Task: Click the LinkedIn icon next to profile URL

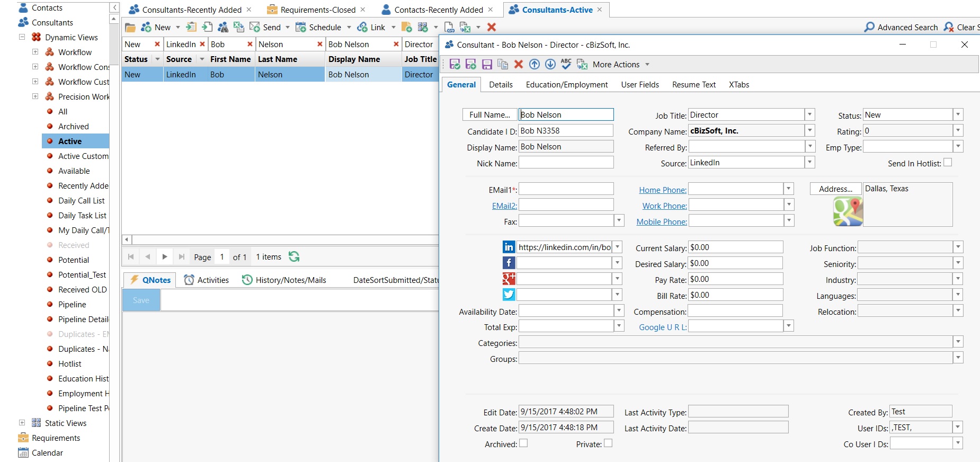Action: (509, 247)
